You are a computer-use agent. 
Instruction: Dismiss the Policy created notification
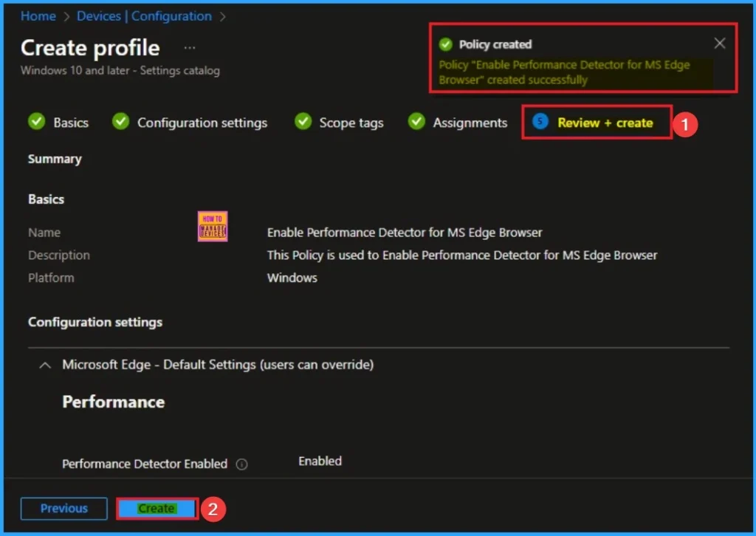(x=719, y=44)
